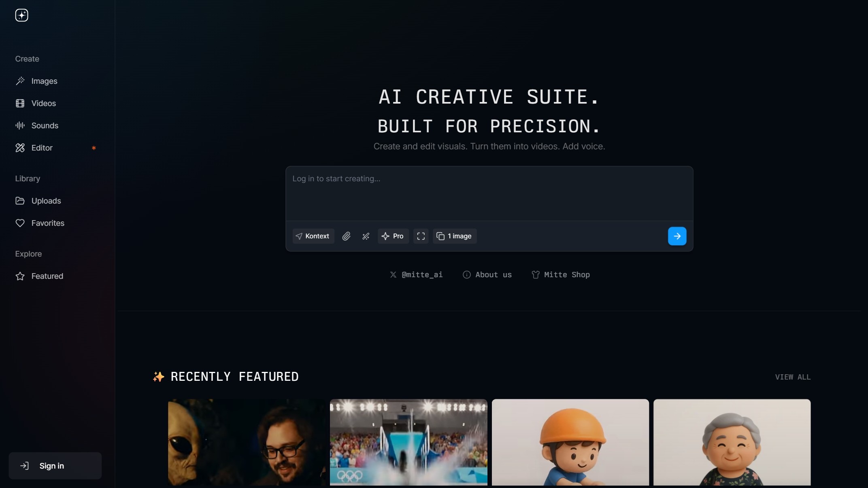Open the Uploads library
This screenshot has height=488, width=868.
(46, 201)
